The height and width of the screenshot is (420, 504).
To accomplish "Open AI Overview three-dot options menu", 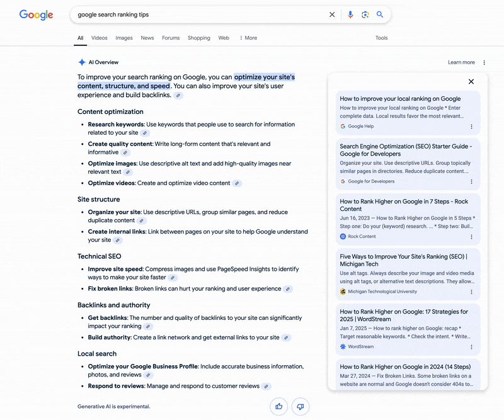I will 484,62.
